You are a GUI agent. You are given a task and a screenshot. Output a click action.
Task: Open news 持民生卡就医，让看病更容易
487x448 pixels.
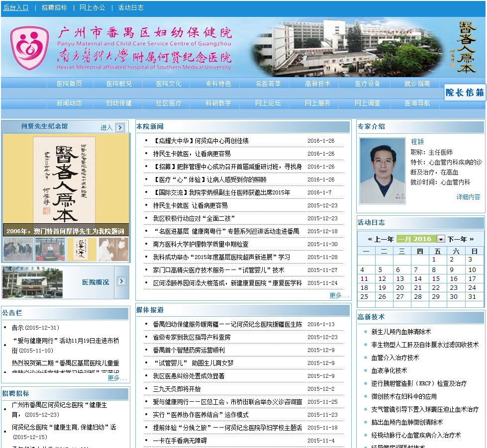(192, 154)
